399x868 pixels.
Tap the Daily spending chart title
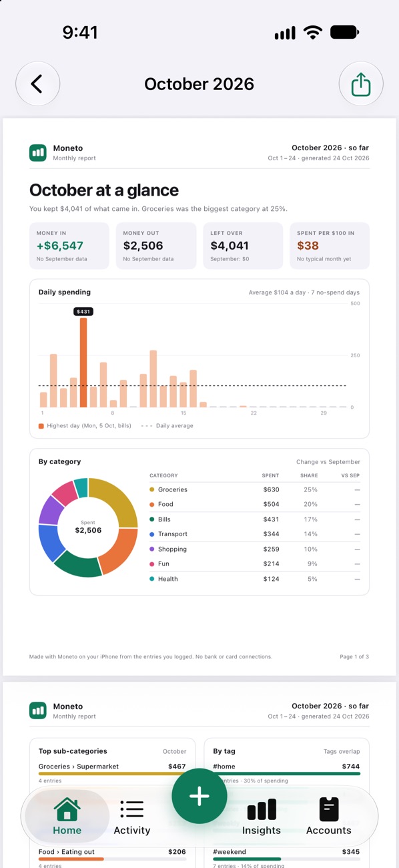click(65, 292)
